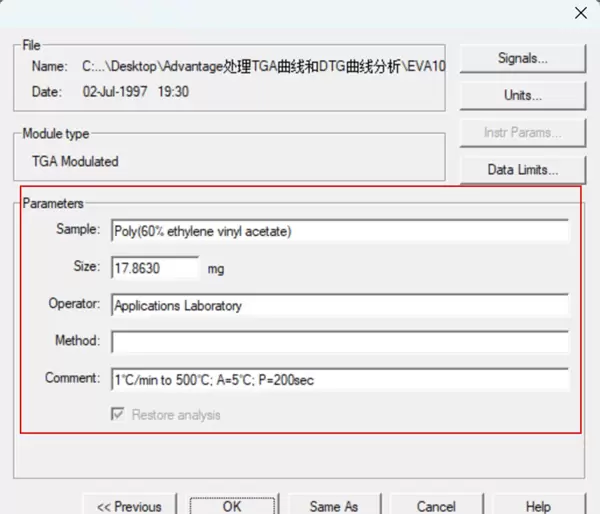The width and height of the screenshot is (600, 514).
Task: Cancel the parameters dialog
Action: pyautogui.click(x=436, y=506)
